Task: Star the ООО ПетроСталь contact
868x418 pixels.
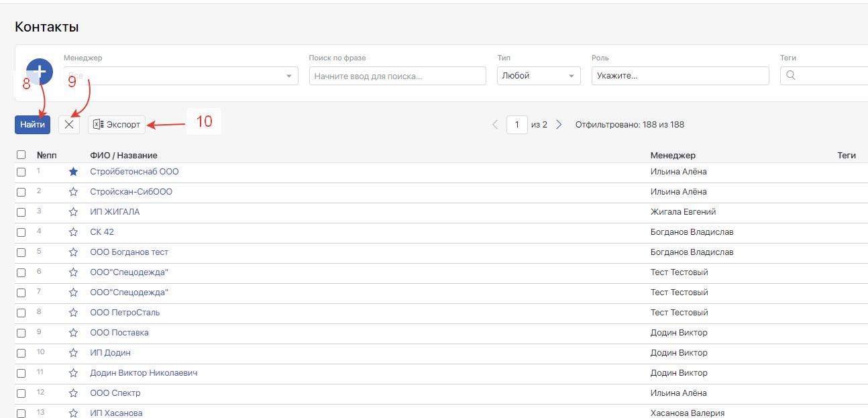Action: point(74,313)
